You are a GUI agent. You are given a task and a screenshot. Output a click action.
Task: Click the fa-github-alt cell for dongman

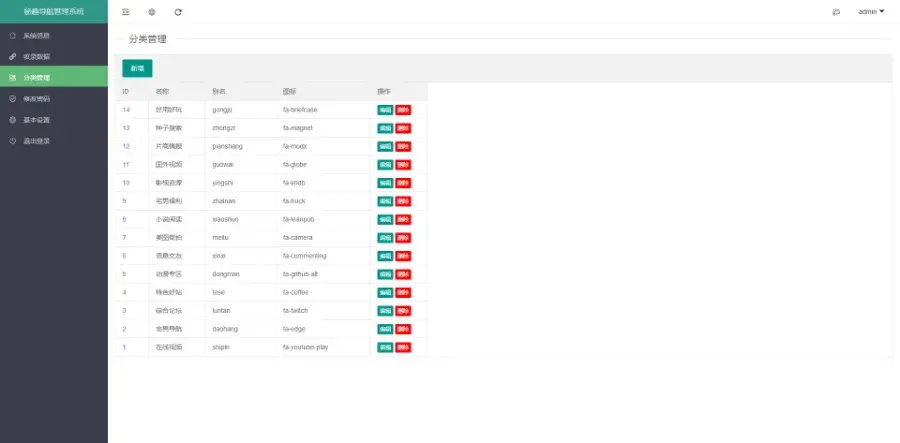coord(300,274)
